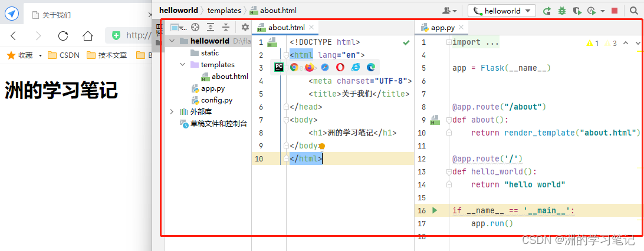The width and height of the screenshot is (644, 251).
Task: Open about.html in Safari from the popup
Action: point(325,67)
